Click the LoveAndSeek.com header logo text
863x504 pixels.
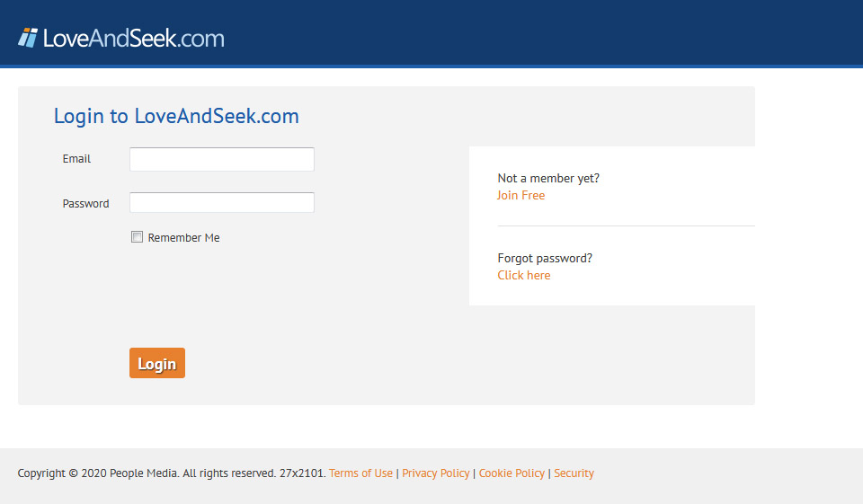coord(133,38)
